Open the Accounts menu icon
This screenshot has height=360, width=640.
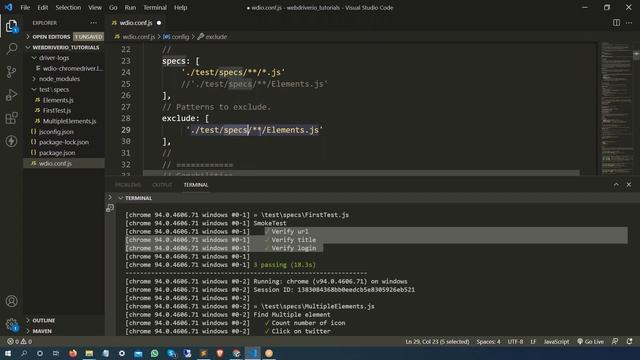[x=11, y=301]
